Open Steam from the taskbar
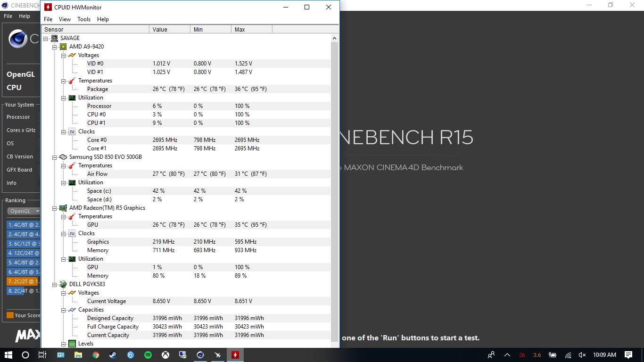The image size is (644, 362). point(113,355)
